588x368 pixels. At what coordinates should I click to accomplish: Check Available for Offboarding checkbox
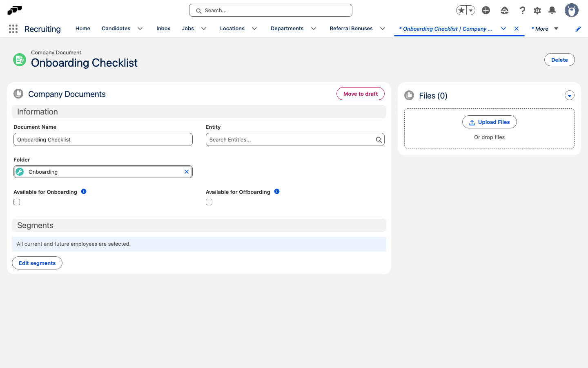pyautogui.click(x=209, y=202)
